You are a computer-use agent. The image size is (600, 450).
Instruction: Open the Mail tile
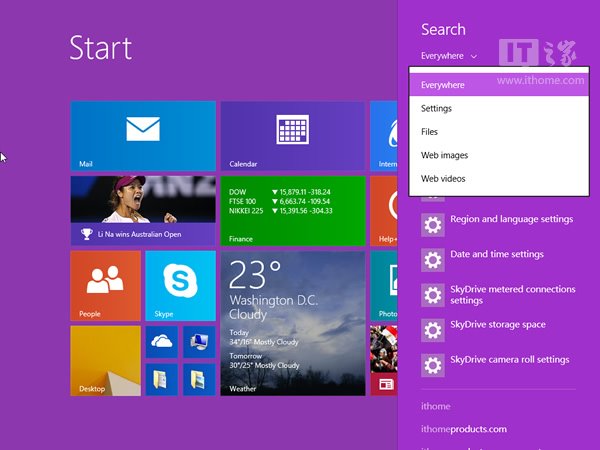pos(143,135)
